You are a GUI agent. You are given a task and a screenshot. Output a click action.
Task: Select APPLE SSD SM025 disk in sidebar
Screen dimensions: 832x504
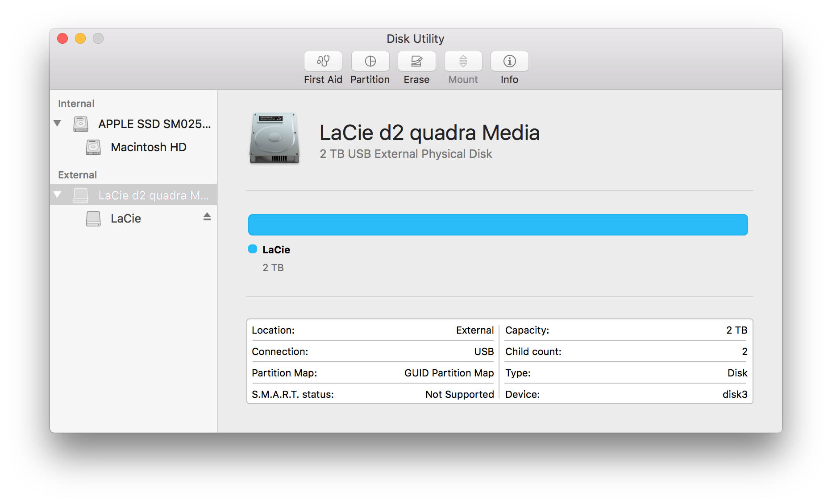(154, 124)
